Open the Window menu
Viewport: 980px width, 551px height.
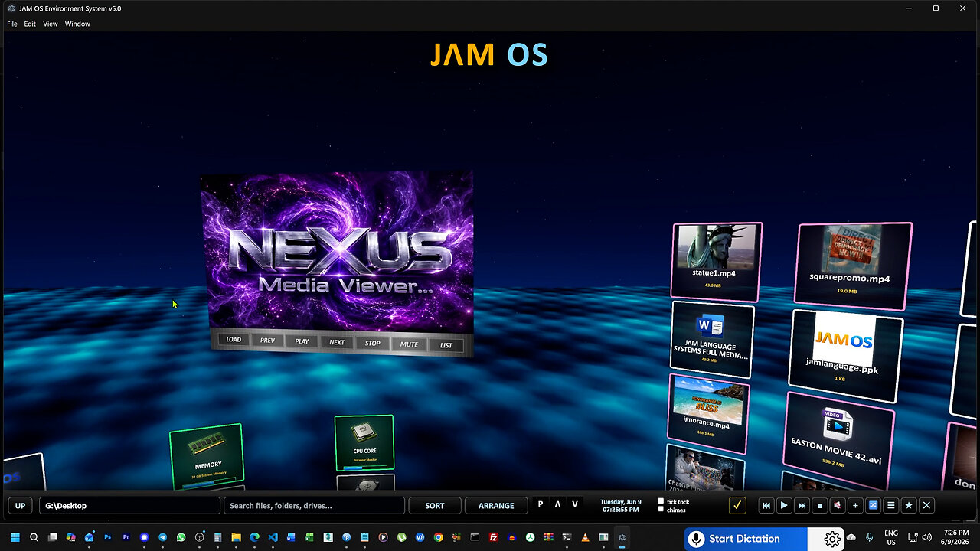tap(77, 24)
